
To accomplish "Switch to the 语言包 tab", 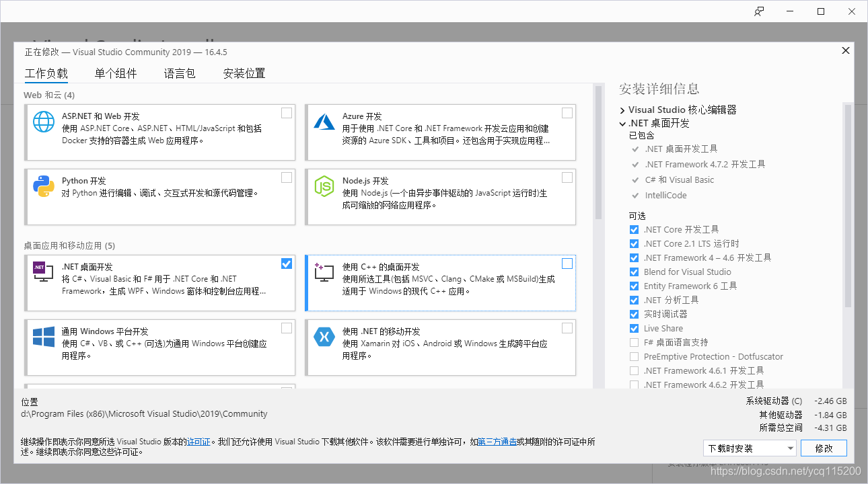I will coord(180,73).
